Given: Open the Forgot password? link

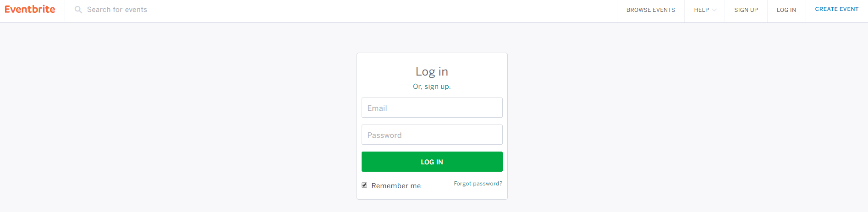Looking at the screenshot, I should click(478, 184).
